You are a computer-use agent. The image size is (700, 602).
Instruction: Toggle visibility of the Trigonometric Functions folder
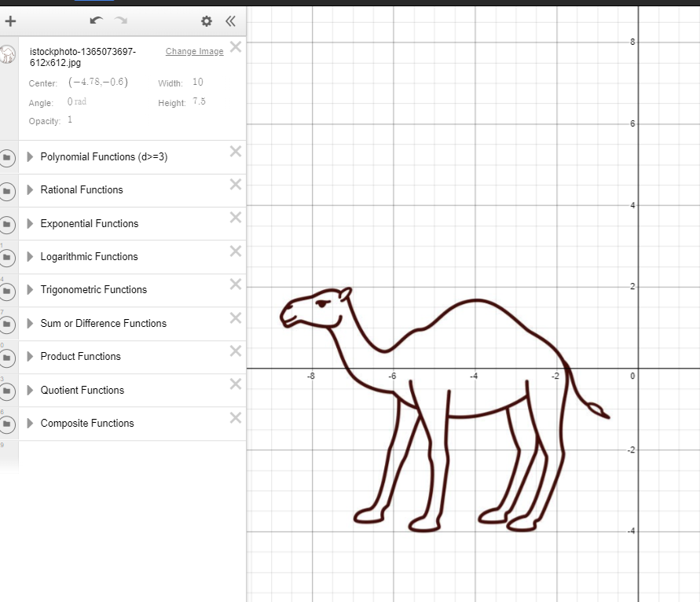[x=9, y=291]
